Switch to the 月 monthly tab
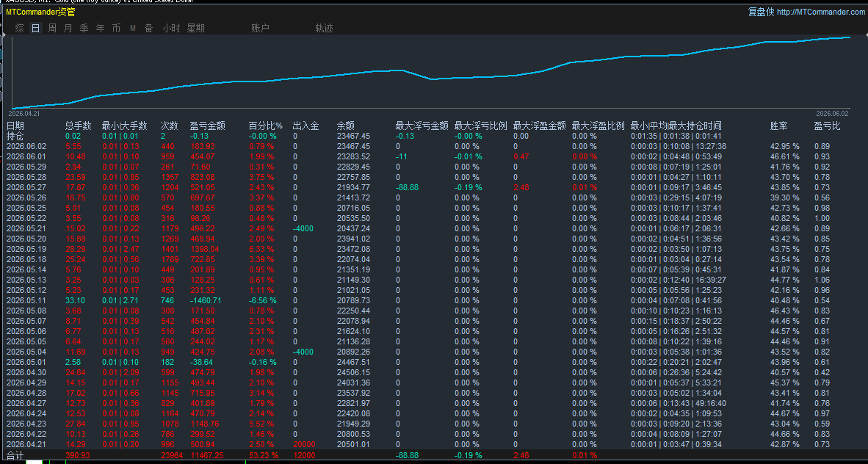 [x=68, y=28]
